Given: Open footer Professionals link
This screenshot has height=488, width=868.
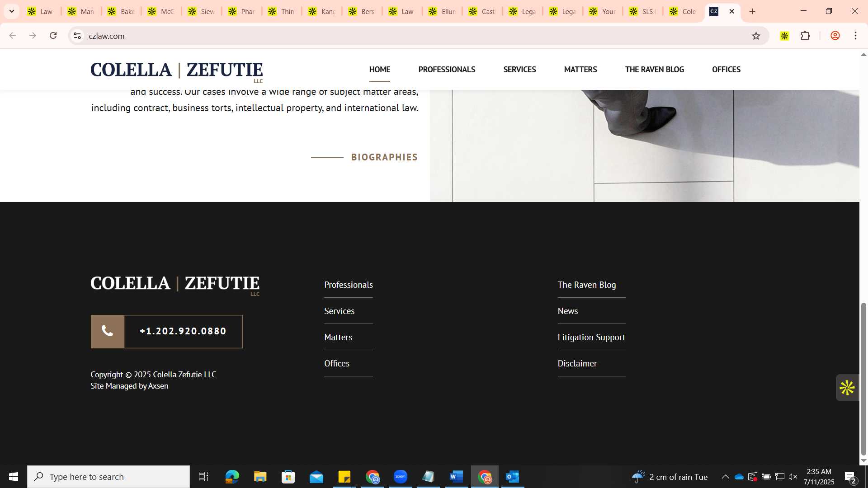Looking at the screenshot, I should click(x=349, y=285).
